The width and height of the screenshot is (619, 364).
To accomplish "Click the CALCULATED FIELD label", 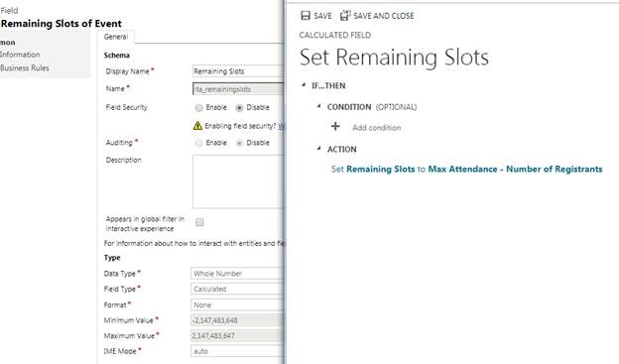I will (x=334, y=35).
